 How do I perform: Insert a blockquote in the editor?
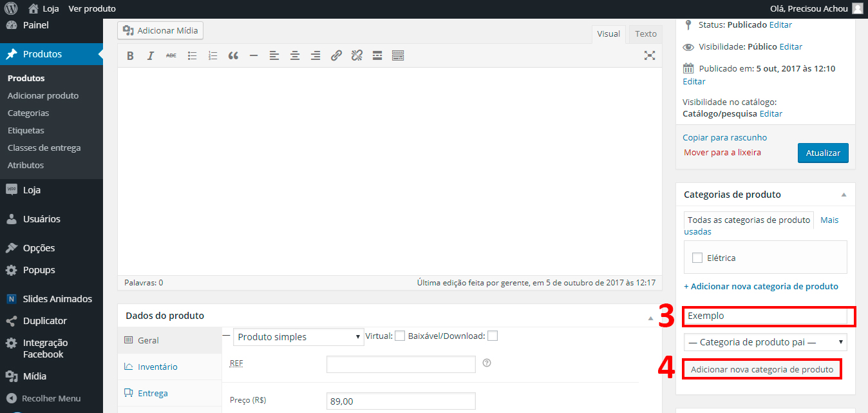pos(233,56)
